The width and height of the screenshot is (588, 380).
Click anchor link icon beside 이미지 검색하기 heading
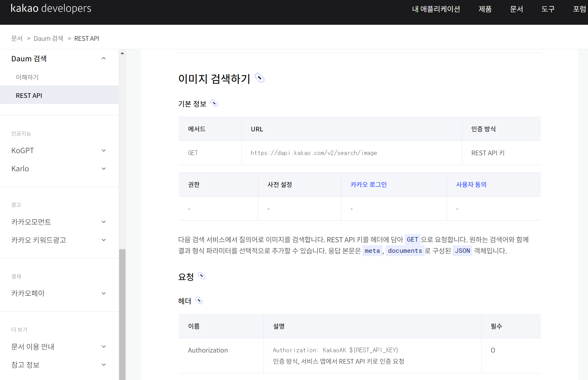[x=259, y=78]
